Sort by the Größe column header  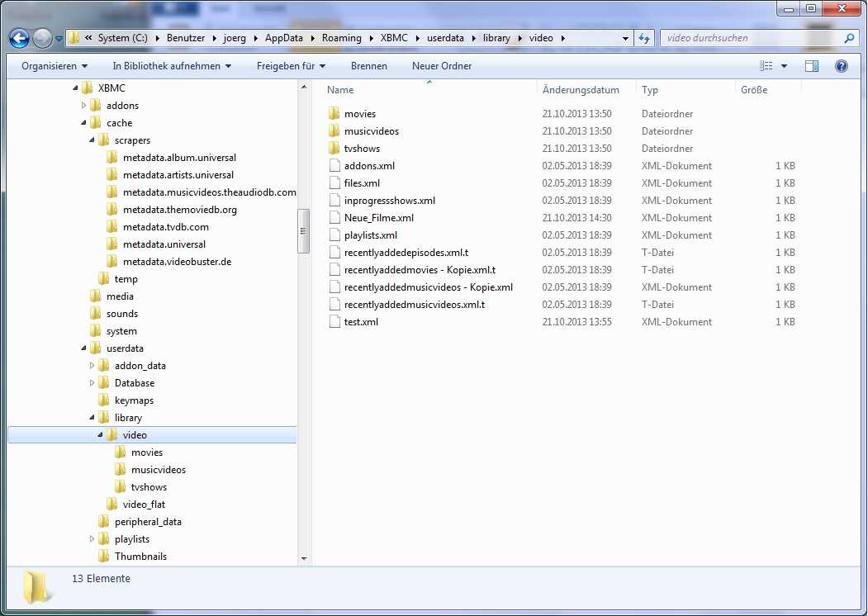pyautogui.click(x=768, y=90)
